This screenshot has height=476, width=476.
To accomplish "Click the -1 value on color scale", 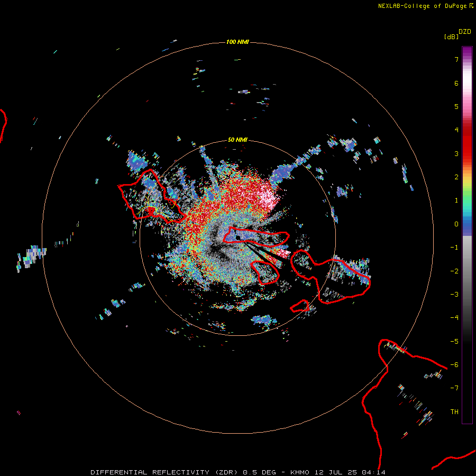I will (x=454, y=248).
